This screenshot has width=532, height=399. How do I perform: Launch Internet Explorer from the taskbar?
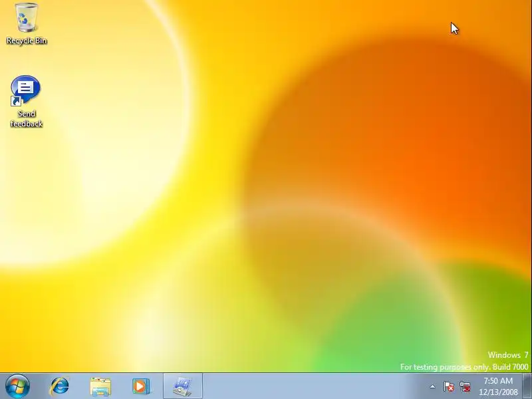coord(59,386)
